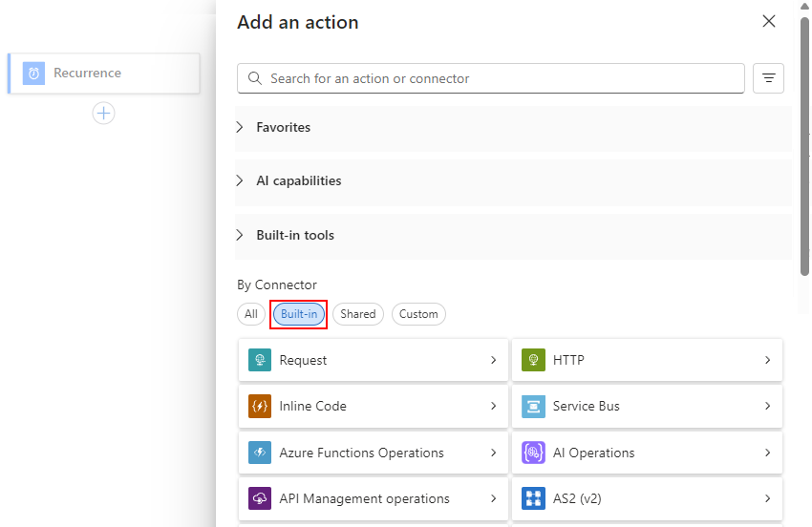Select the Shared connector filter
Image resolution: width=812 pixels, height=527 pixels.
tap(358, 314)
